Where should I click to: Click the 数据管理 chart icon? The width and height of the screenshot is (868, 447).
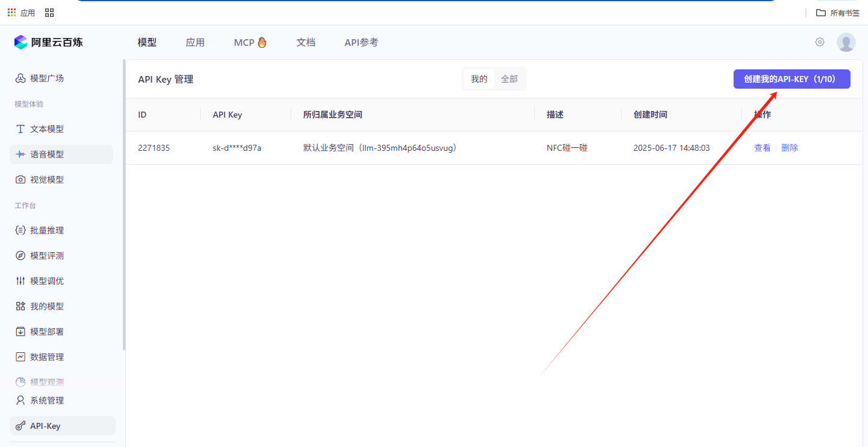[20, 357]
